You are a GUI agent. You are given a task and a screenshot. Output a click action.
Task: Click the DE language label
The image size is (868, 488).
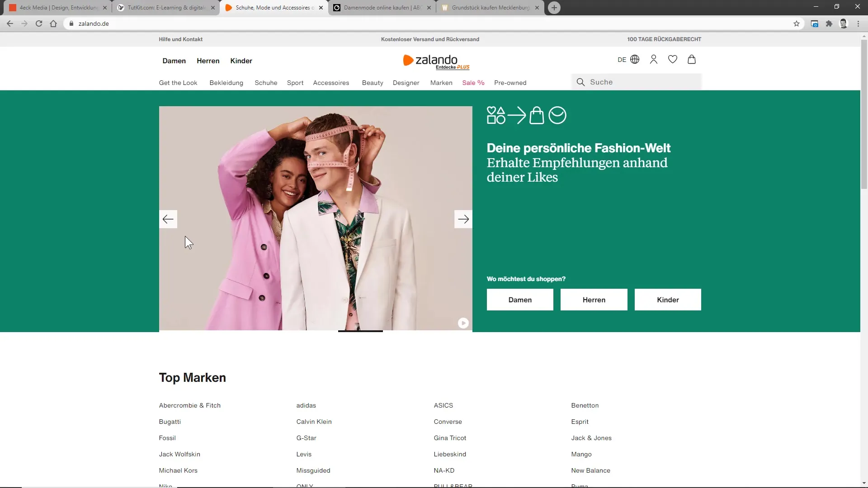622,60
